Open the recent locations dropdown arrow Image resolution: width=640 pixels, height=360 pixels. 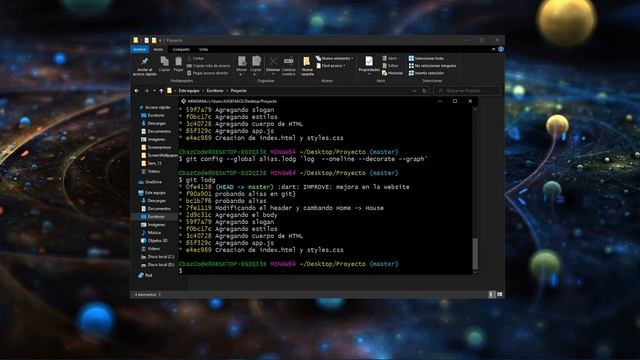click(x=154, y=91)
